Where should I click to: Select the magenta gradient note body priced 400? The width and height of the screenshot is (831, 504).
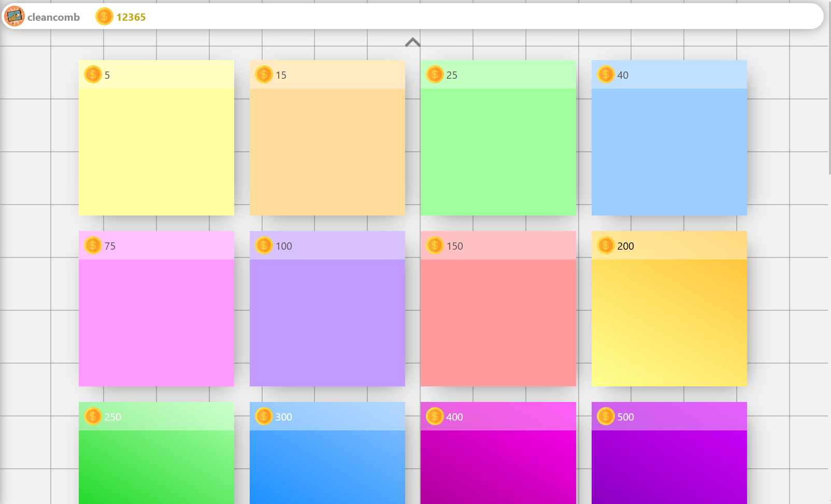click(x=498, y=467)
